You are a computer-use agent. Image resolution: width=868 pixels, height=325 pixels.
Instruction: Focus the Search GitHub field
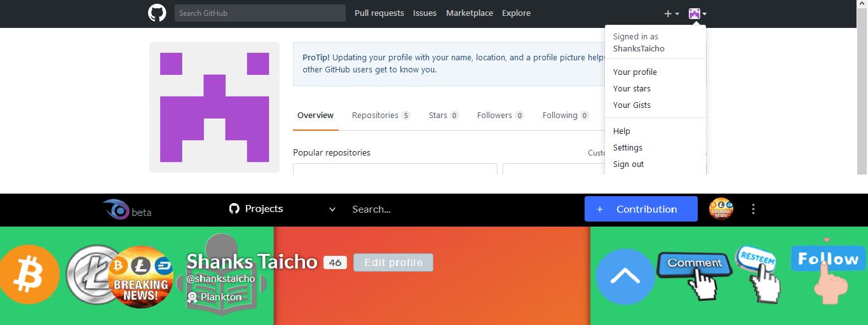click(260, 13)
